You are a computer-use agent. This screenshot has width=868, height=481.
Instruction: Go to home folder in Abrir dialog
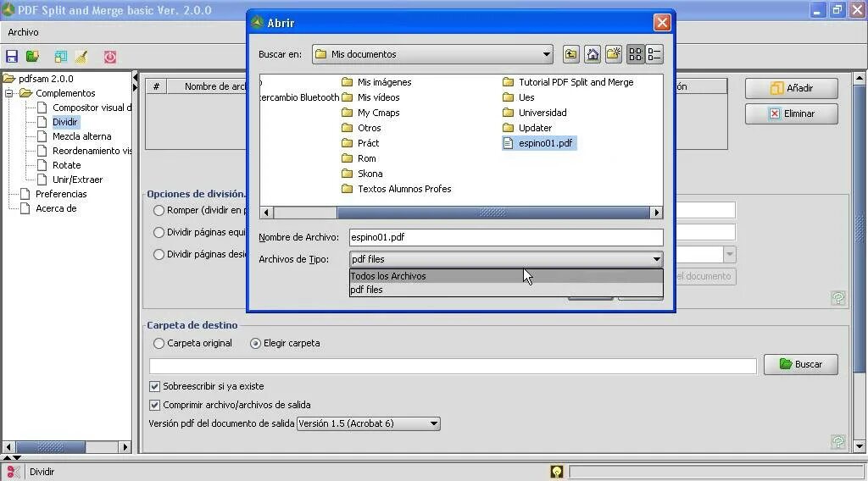(x=593, y=54)
